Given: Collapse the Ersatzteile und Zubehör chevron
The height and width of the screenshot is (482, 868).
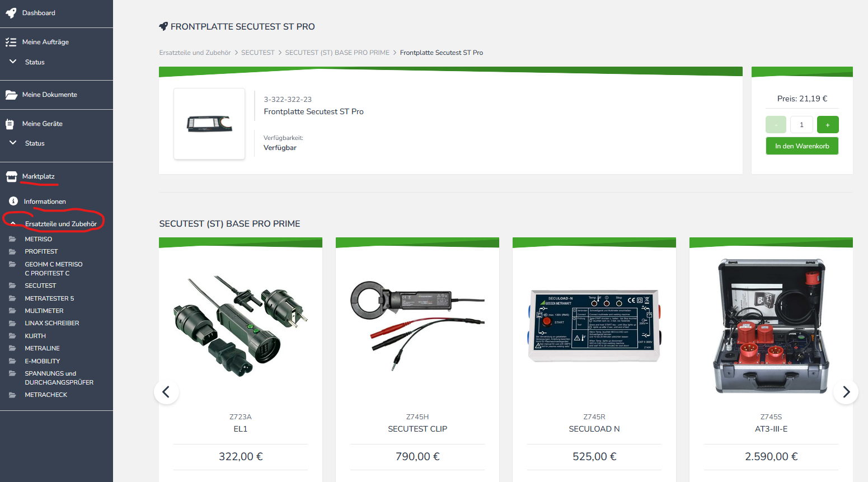Looking at the screenshot, I should pyautogui.click(x=13, y=223).
